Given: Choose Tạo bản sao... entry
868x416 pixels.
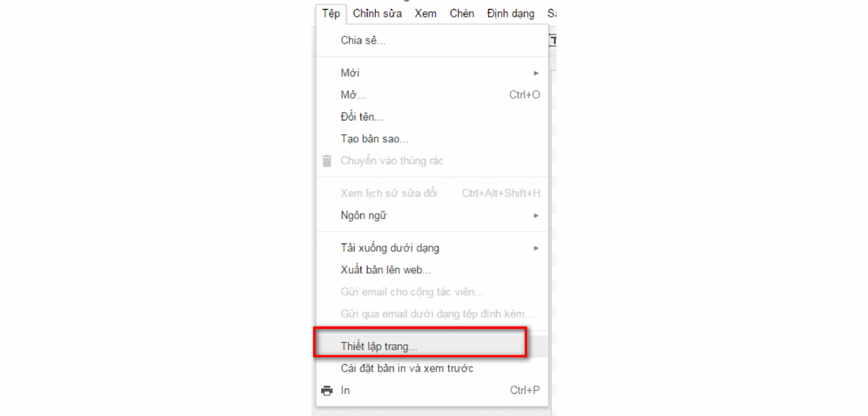Looking at the screenshot, I should pos(432,138).
